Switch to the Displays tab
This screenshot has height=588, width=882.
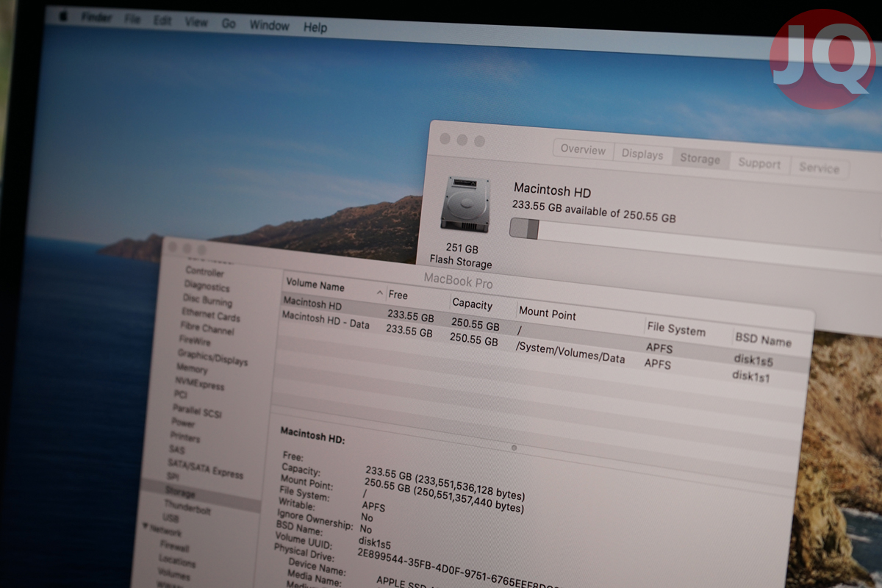point(642,154)
